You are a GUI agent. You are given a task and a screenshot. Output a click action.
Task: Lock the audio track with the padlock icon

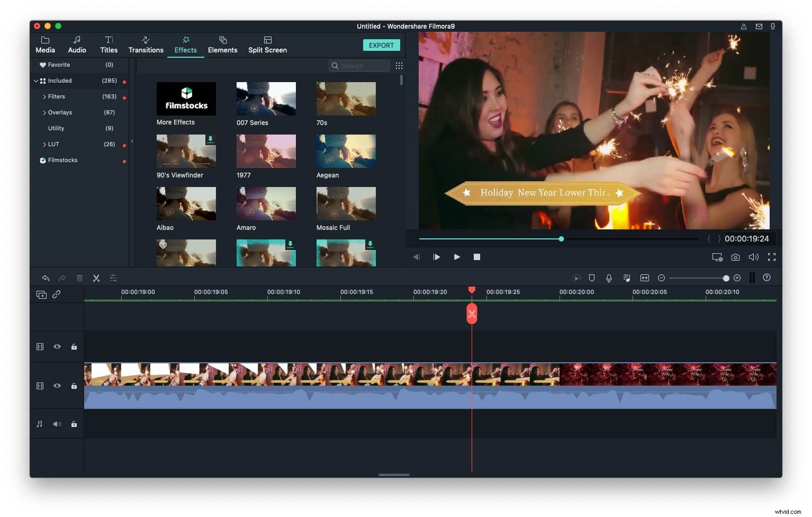point(74,424)
